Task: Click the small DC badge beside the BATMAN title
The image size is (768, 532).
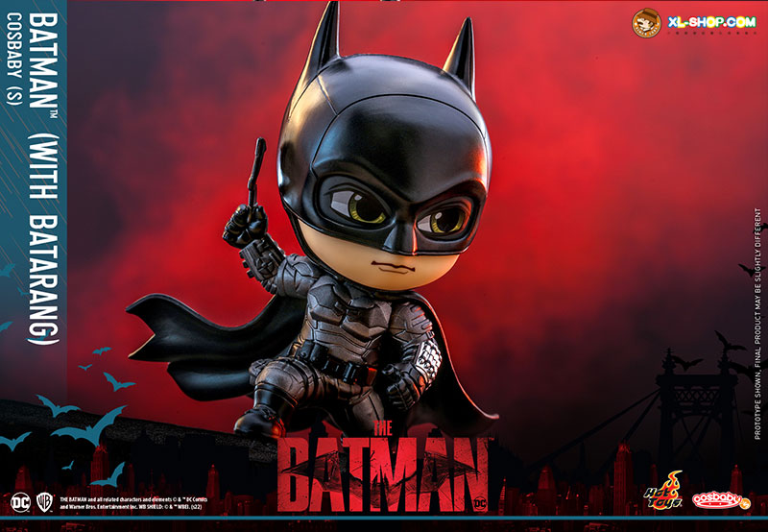Action: coord(480,503)
